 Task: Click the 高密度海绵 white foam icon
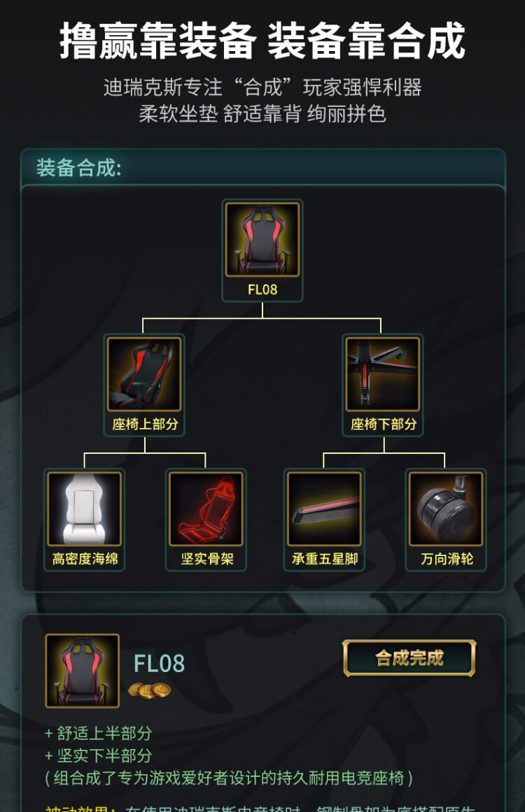(x=85, y=508)
